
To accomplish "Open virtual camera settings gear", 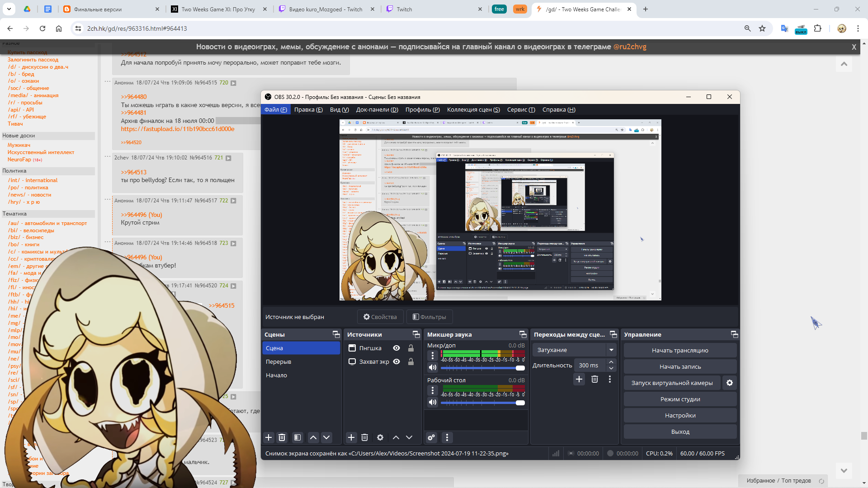I will pyautogui.click(x=730, y=383).
